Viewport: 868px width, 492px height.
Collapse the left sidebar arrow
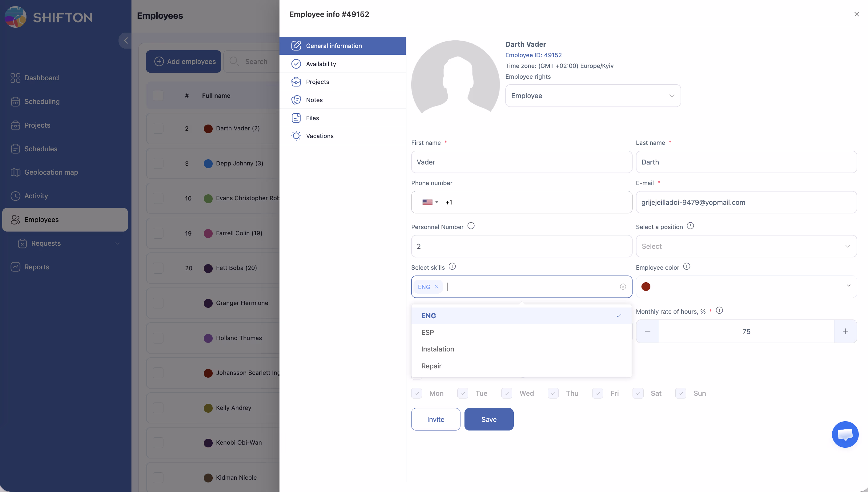point(126,41)
